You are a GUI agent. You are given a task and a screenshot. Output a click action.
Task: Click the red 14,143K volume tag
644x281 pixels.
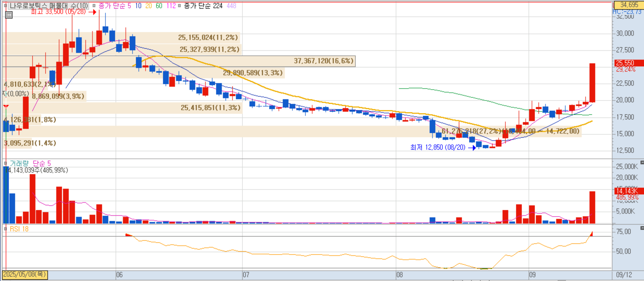click(629, 191)
